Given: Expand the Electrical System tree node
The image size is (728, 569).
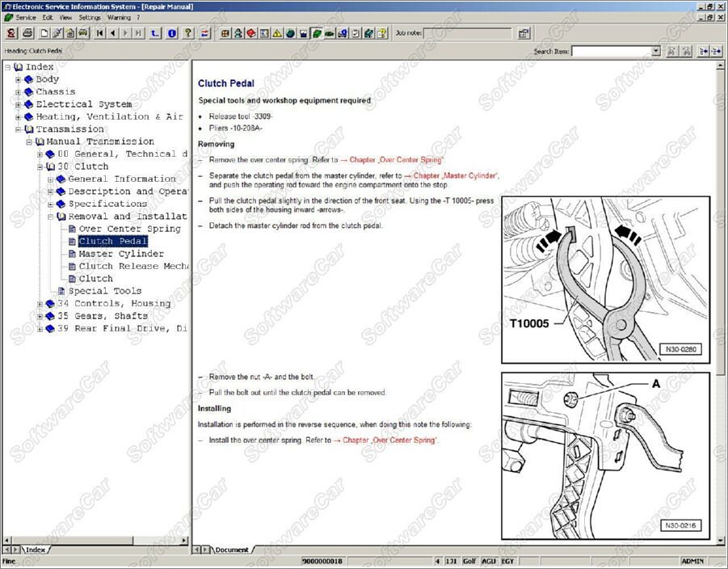Looking at the screenshot, I should [x=19, y=104].
